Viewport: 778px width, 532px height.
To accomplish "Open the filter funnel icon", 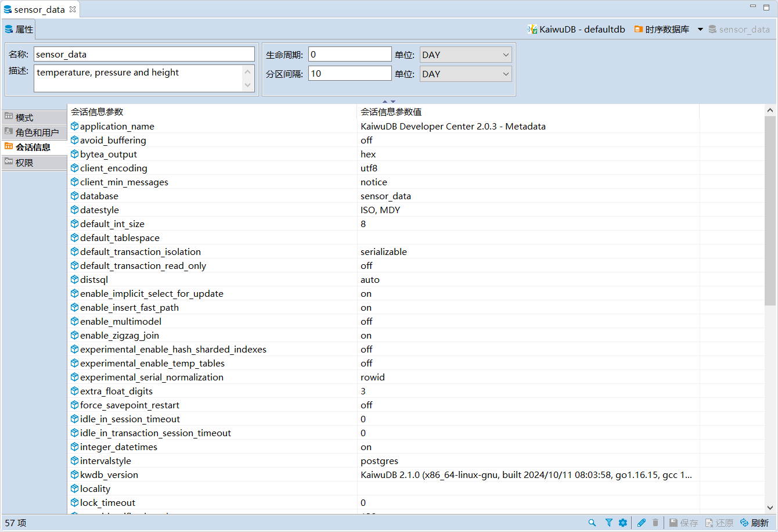I will tap(608, 523).
